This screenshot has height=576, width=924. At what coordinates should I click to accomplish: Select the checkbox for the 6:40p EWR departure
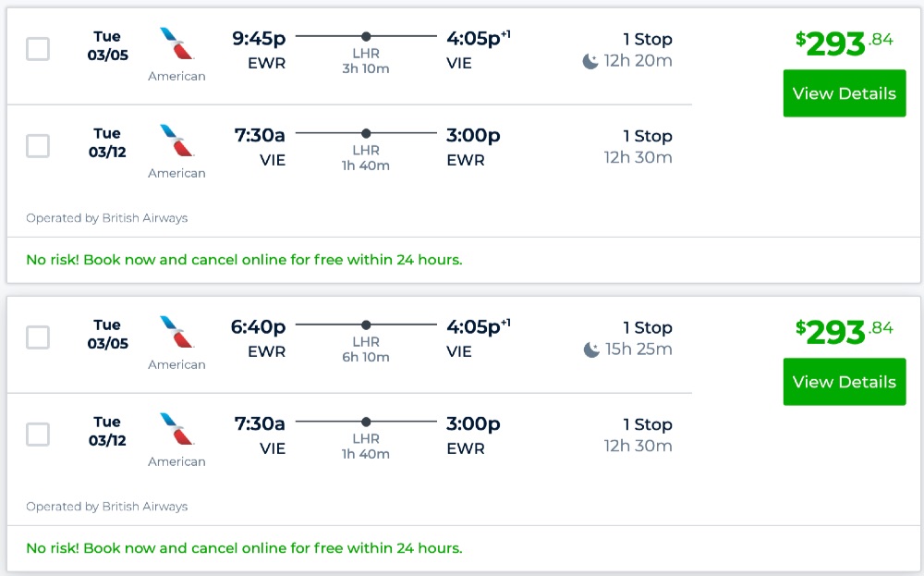point(38,337)
